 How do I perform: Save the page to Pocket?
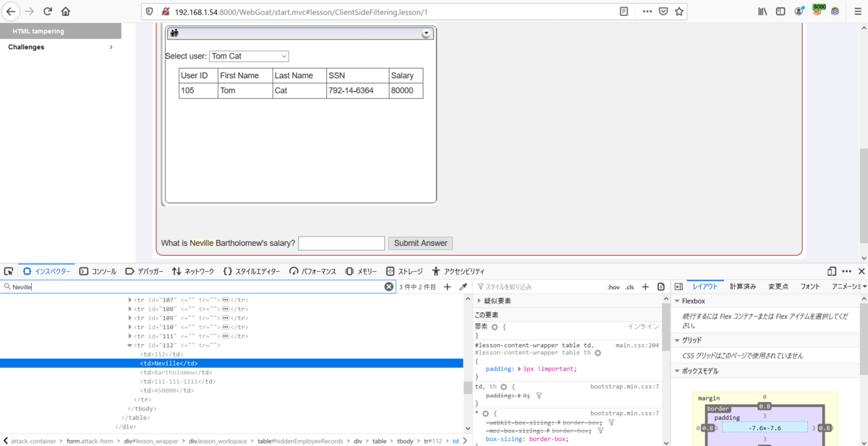tap(663, 12)
